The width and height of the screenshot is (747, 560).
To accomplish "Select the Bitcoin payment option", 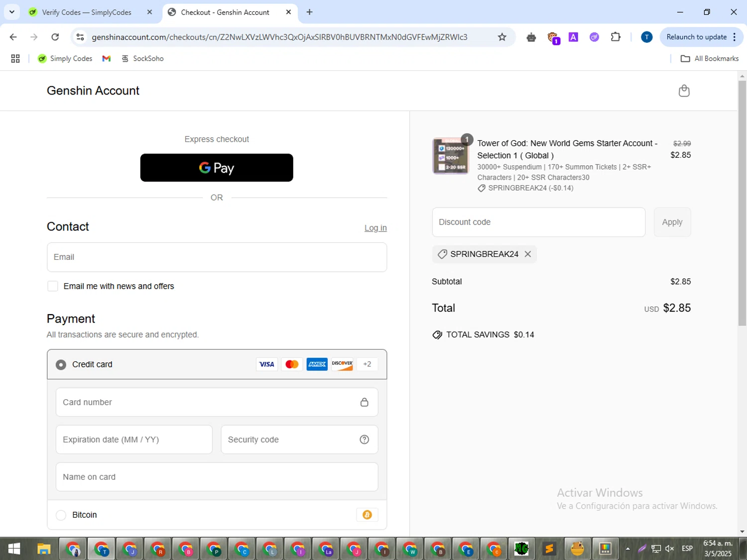I will [61, 515].
